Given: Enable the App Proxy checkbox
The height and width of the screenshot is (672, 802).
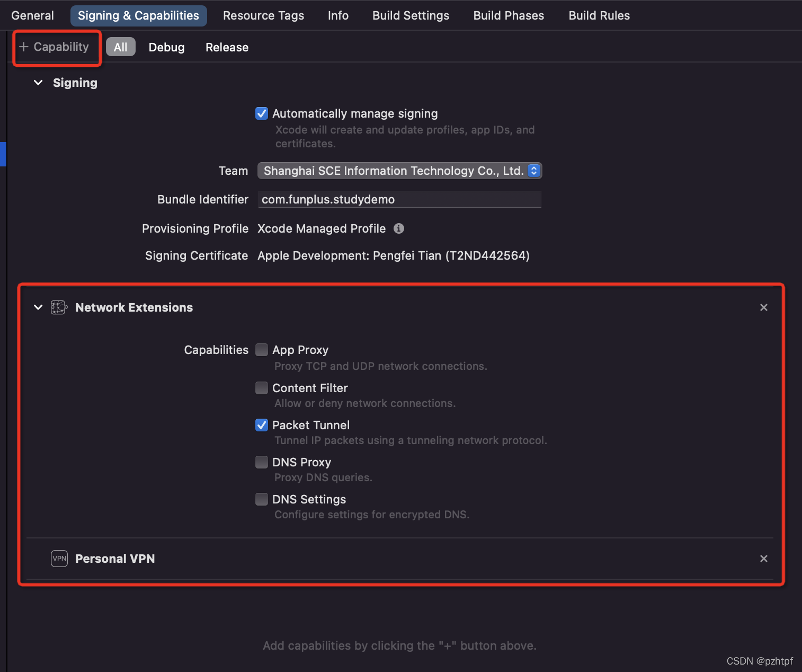Looking at the screenshot, I should click(262, 350).
